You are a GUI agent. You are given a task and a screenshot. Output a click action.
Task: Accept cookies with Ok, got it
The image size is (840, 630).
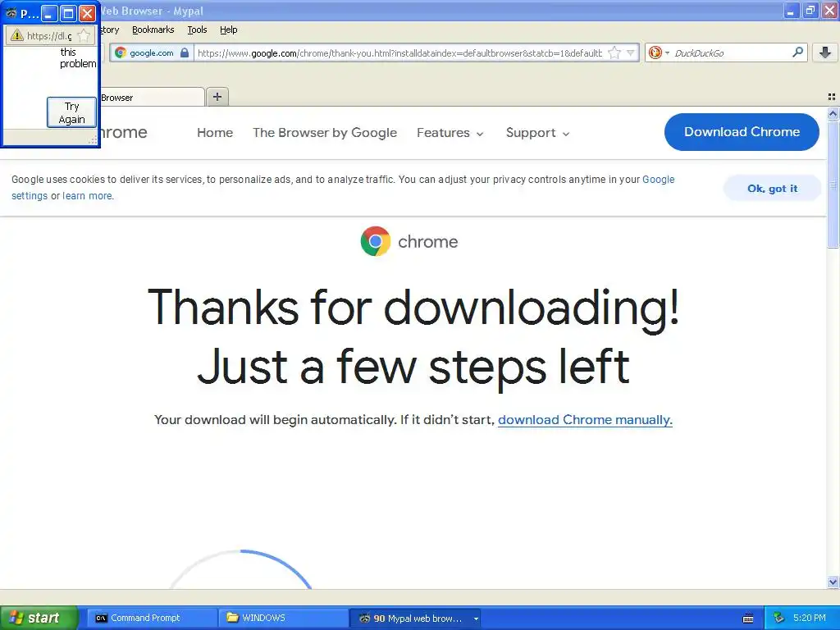772,188
